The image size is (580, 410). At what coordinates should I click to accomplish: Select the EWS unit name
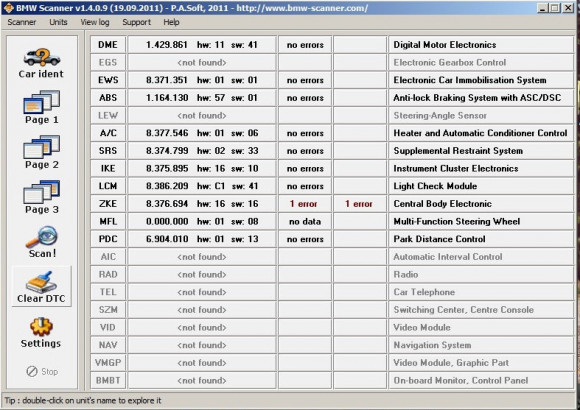click(108, 80)
